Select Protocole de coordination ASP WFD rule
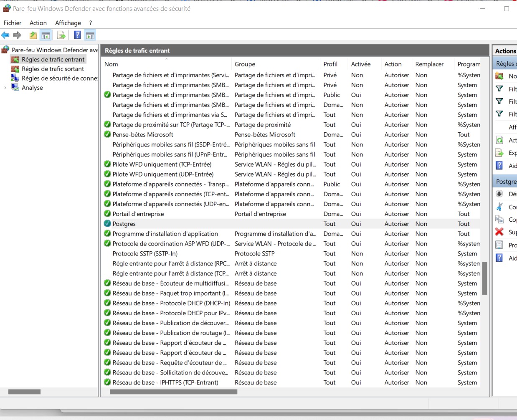The image size is (517, 420). coord(171,243)
